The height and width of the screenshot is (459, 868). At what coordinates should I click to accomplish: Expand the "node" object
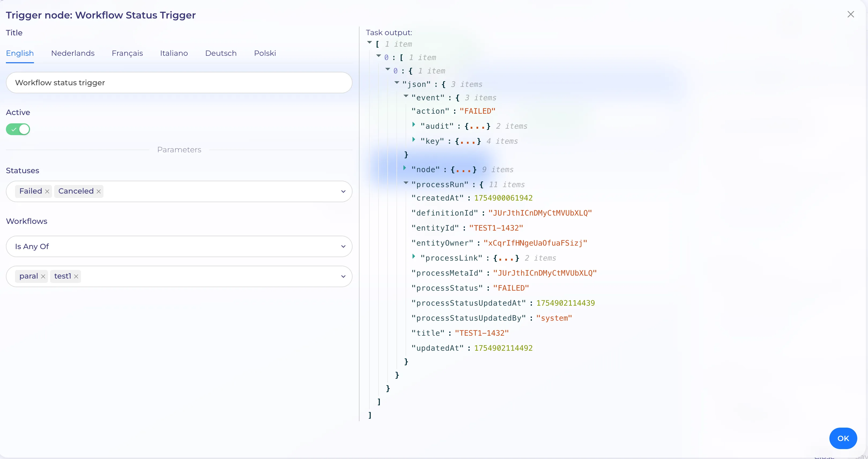pyautogui.click(x=405, y=168)
